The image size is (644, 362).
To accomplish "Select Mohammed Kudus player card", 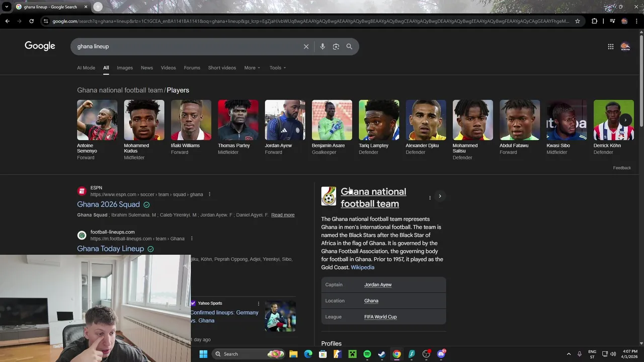I will [144, 130].
